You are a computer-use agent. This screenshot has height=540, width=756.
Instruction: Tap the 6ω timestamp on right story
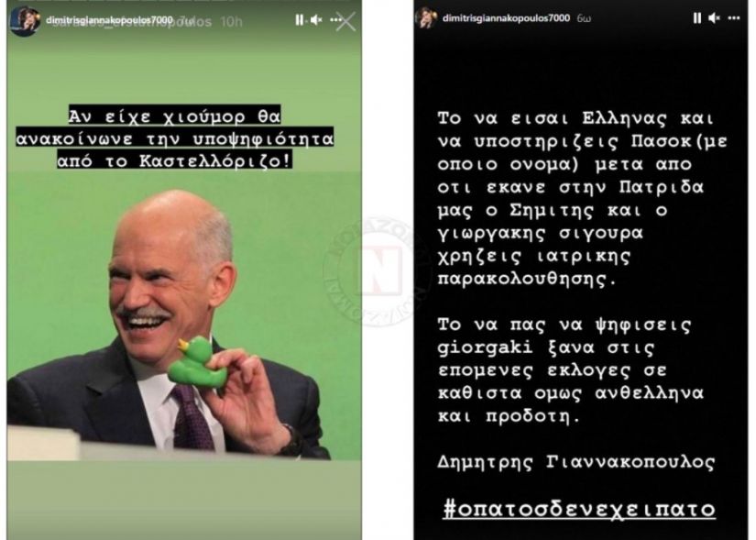click(584, 18)
